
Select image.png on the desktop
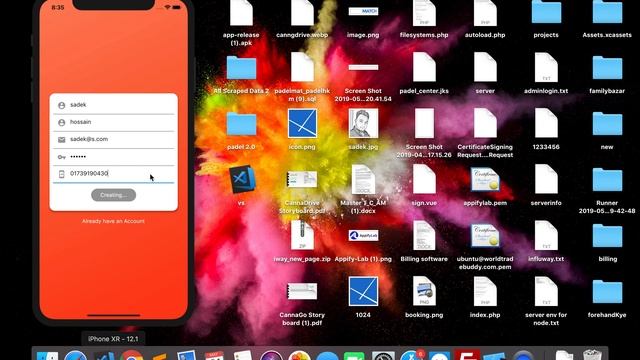pos(363,11)
